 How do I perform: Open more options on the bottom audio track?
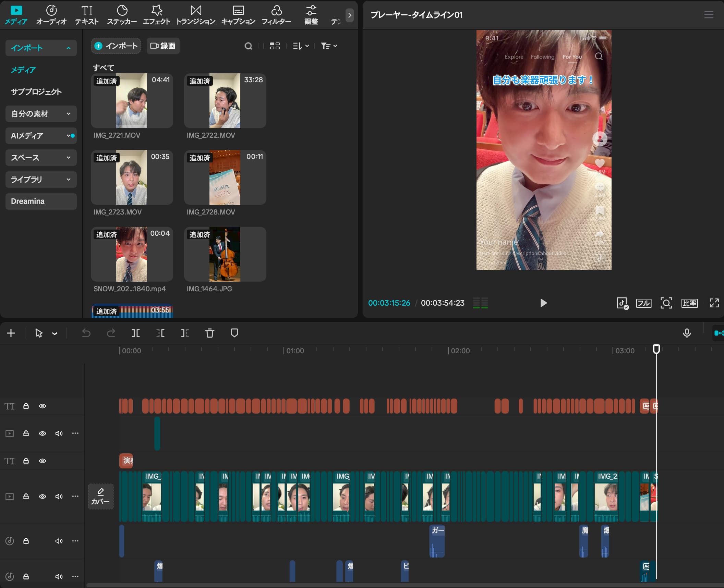pos(75,576)
